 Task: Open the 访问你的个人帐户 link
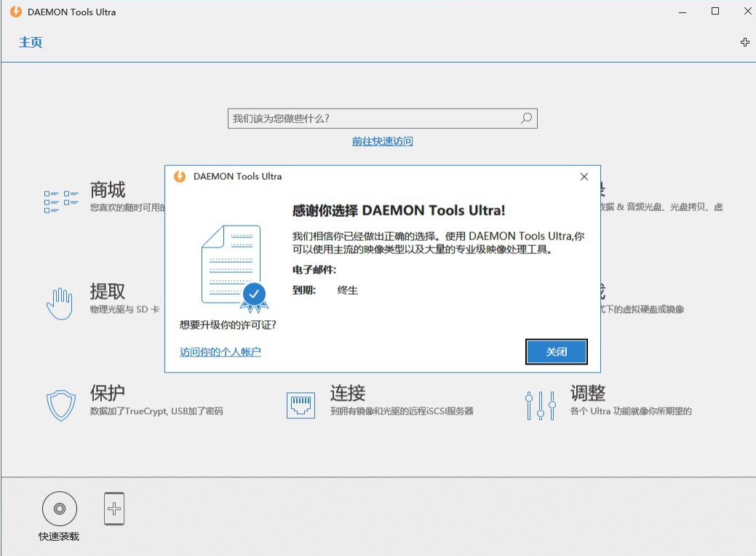tap(220, 352)
